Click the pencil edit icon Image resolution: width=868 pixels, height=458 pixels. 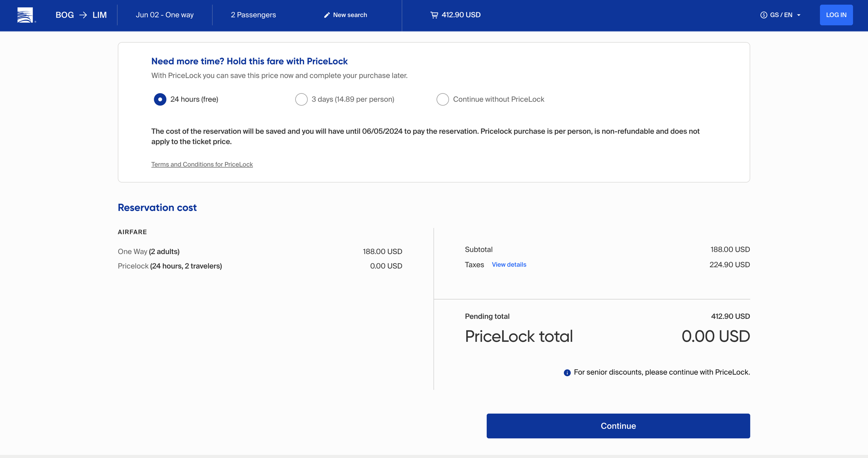(x=327, y=15)
